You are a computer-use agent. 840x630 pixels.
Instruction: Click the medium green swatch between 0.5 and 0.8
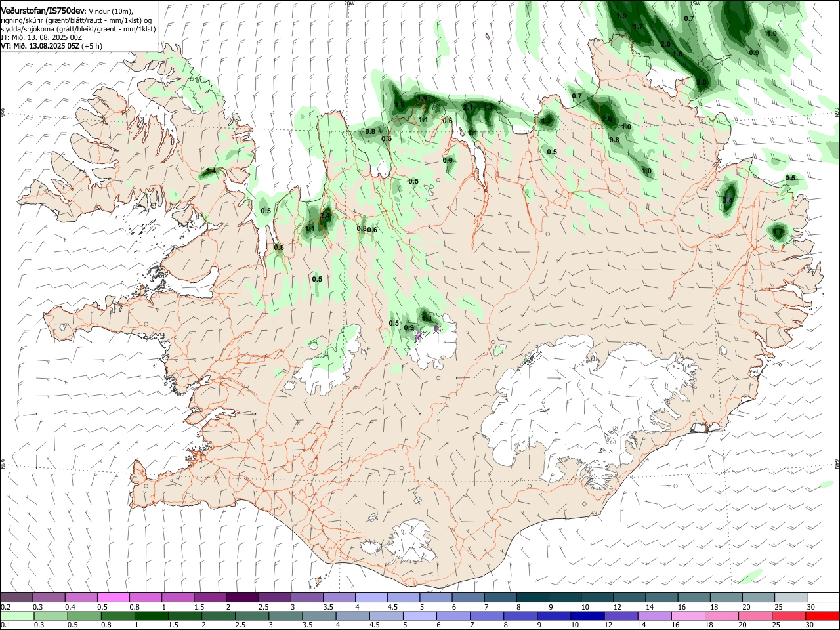pyautogui.click(x=85, y=616)
